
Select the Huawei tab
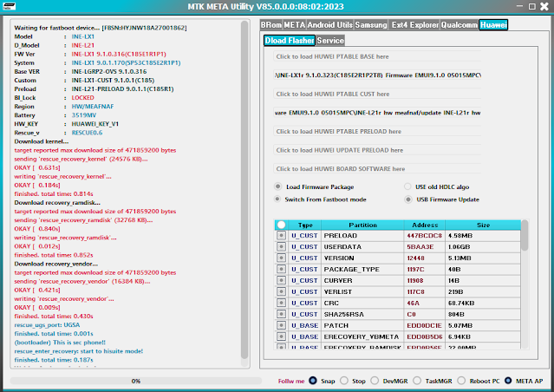click(493, 25)
